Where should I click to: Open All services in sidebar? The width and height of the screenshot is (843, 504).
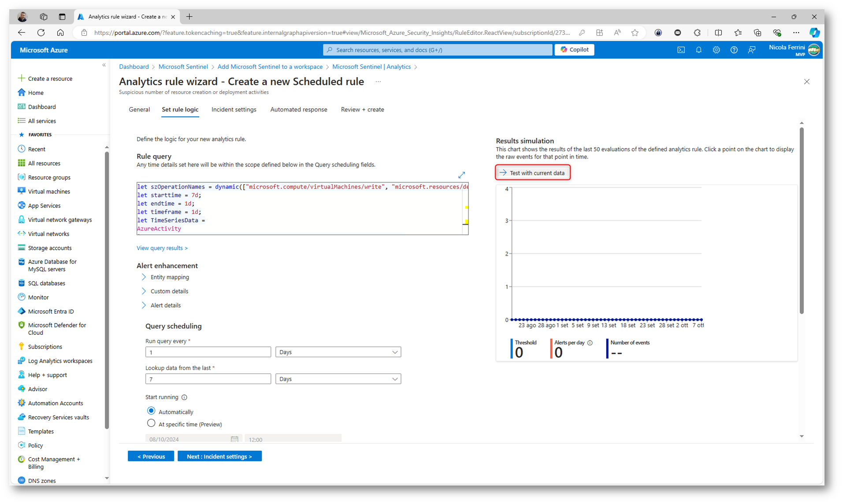(x=42, y=121)
